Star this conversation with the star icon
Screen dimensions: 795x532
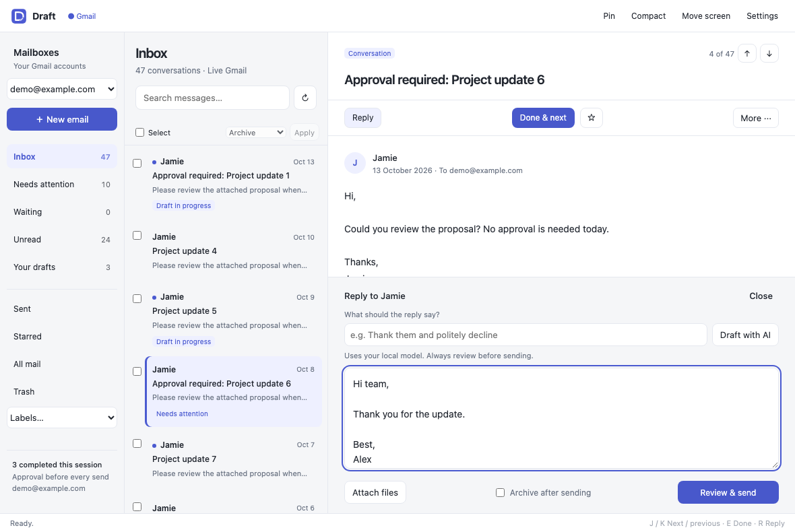(591, 118)
